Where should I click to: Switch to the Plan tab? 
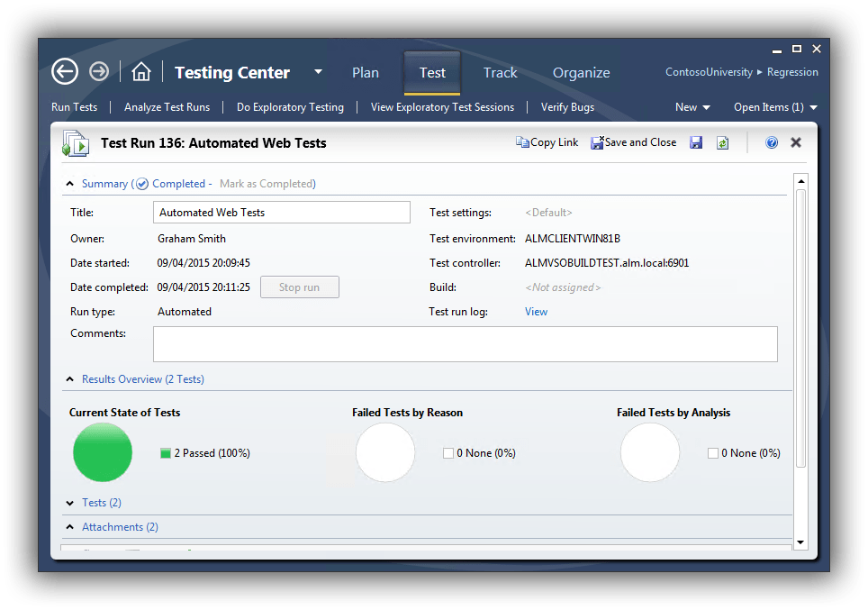pos(366,73)
